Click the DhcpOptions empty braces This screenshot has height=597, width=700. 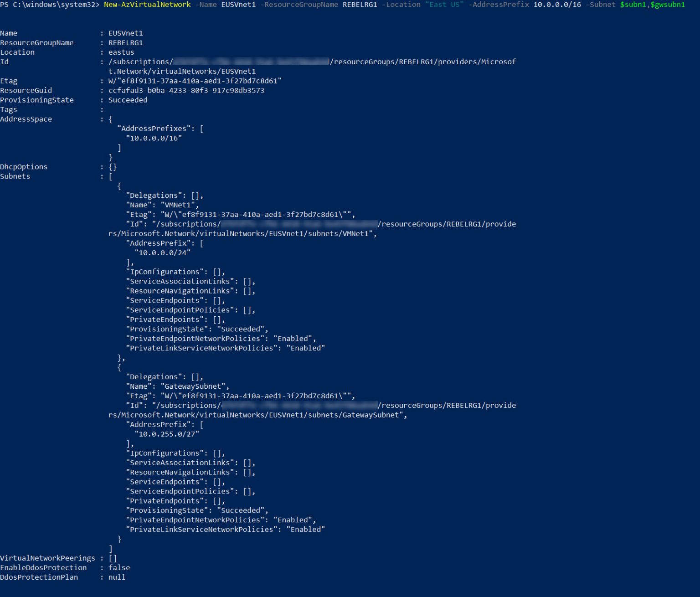tap(113, 166)
